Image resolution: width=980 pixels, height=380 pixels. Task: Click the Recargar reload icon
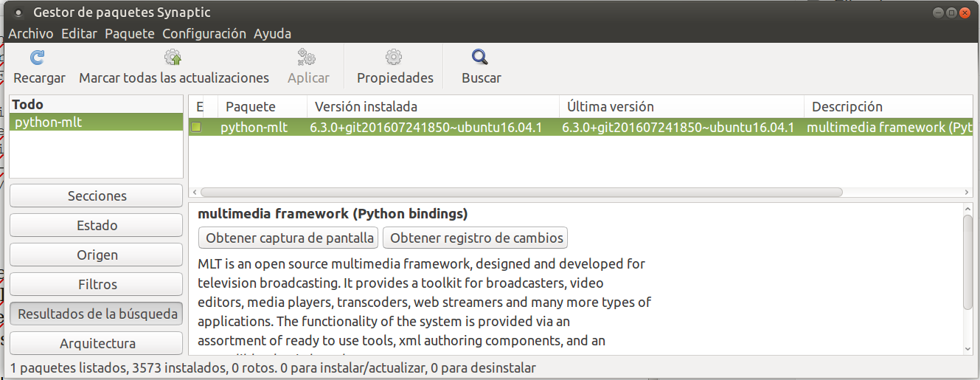pos(37,58)
